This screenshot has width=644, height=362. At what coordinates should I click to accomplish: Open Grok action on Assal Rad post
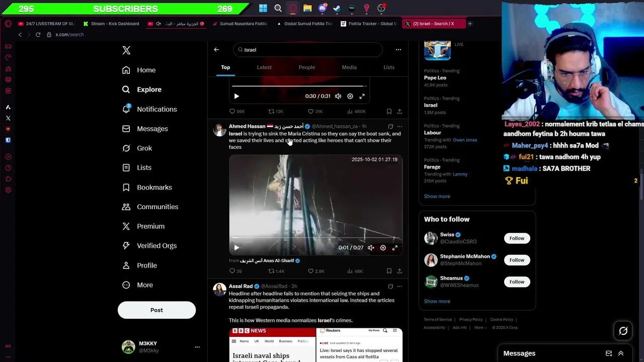click(390, 287)
